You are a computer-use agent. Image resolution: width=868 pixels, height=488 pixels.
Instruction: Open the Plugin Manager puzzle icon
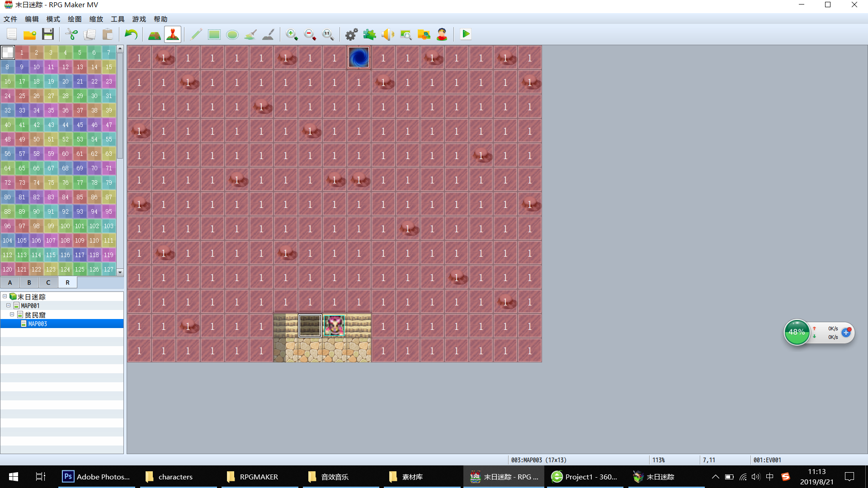point(370,34)
